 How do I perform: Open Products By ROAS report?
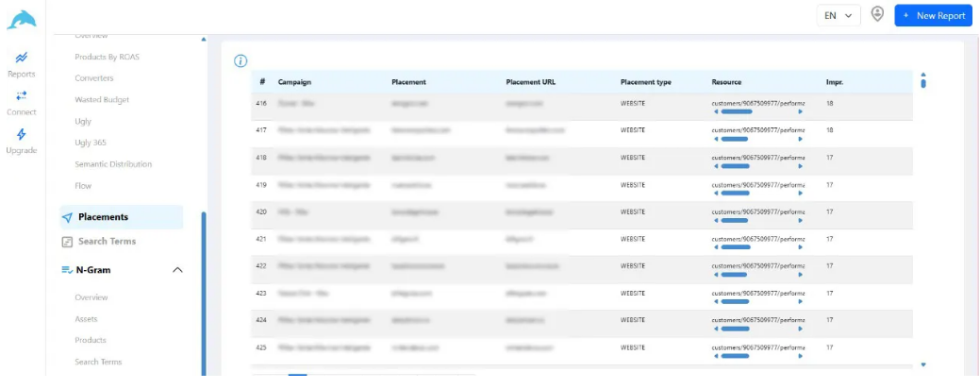(107, 57)
